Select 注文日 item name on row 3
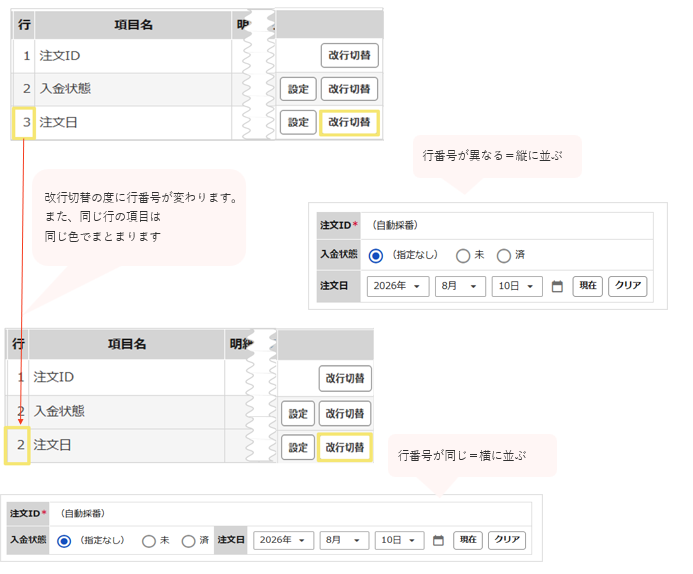The width and height of the screenshot is (693, 574). [58, 122]
